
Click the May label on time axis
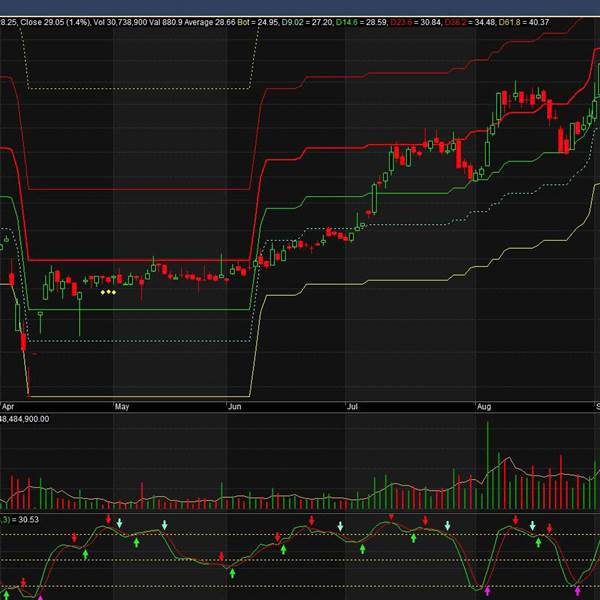tap(122, 406)
